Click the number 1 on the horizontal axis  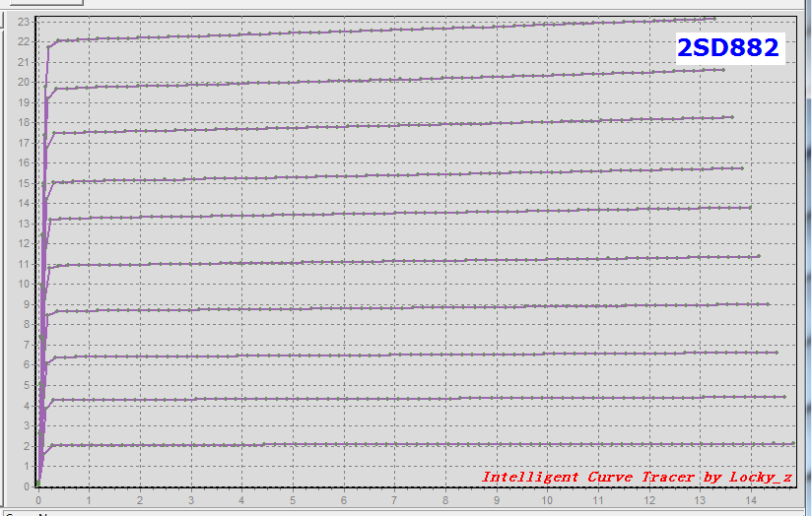click(89, 500)
